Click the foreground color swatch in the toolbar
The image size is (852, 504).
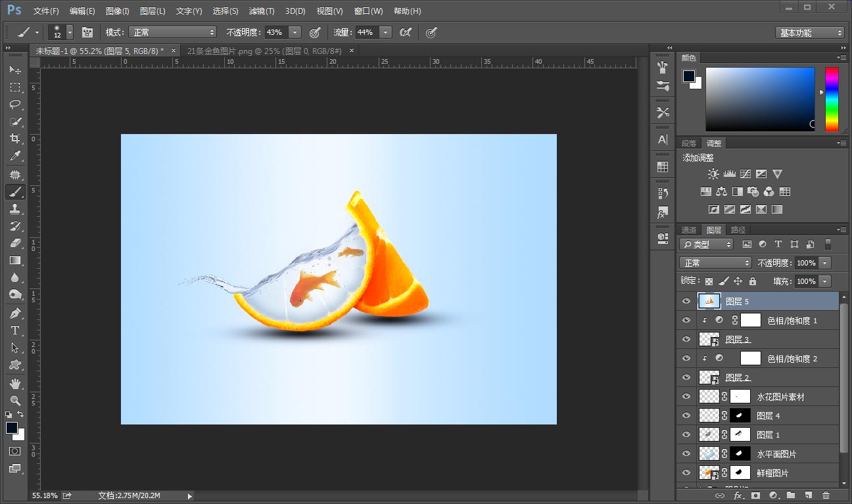click(11, 428)
